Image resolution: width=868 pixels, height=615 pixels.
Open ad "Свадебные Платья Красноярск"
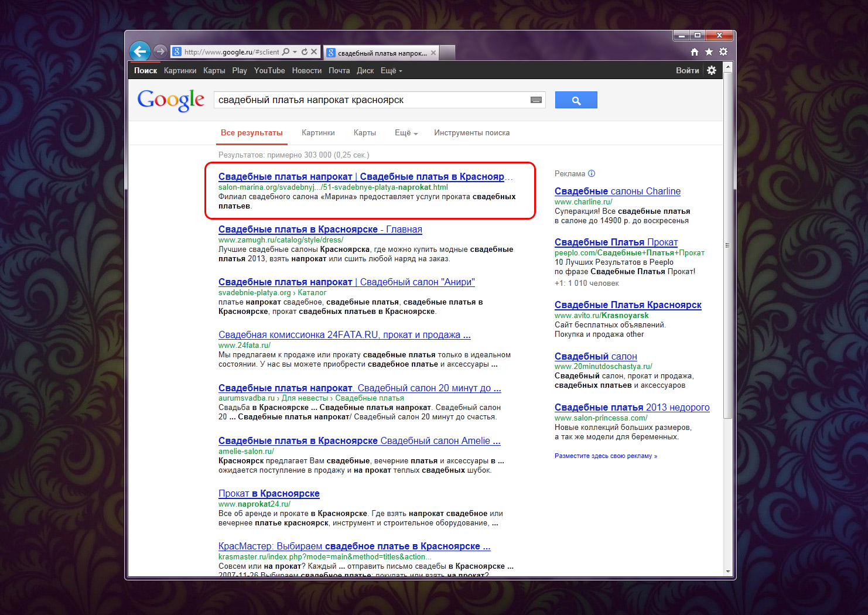pyautogui.click(x=628, y=305)
